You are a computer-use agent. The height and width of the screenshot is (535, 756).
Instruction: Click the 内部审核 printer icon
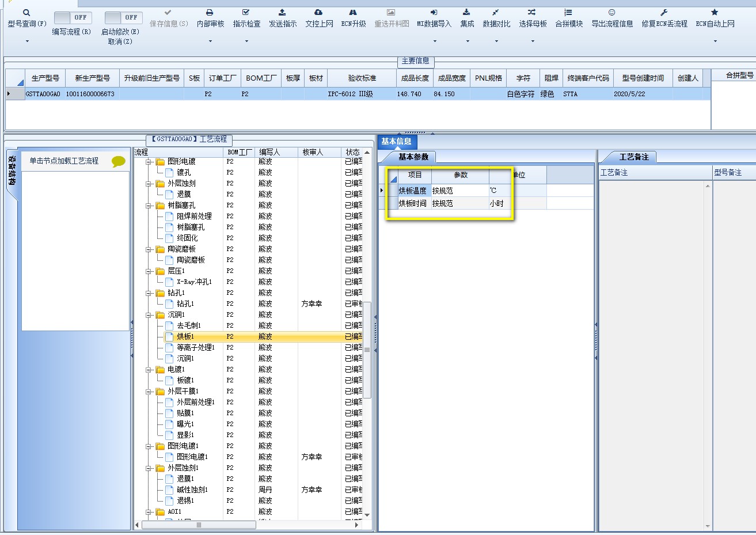point(210,12)
